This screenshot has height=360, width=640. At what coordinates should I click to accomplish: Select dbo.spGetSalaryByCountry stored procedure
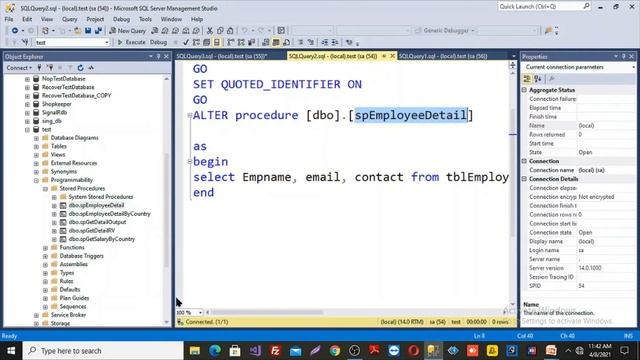click(x=102, y=239)
